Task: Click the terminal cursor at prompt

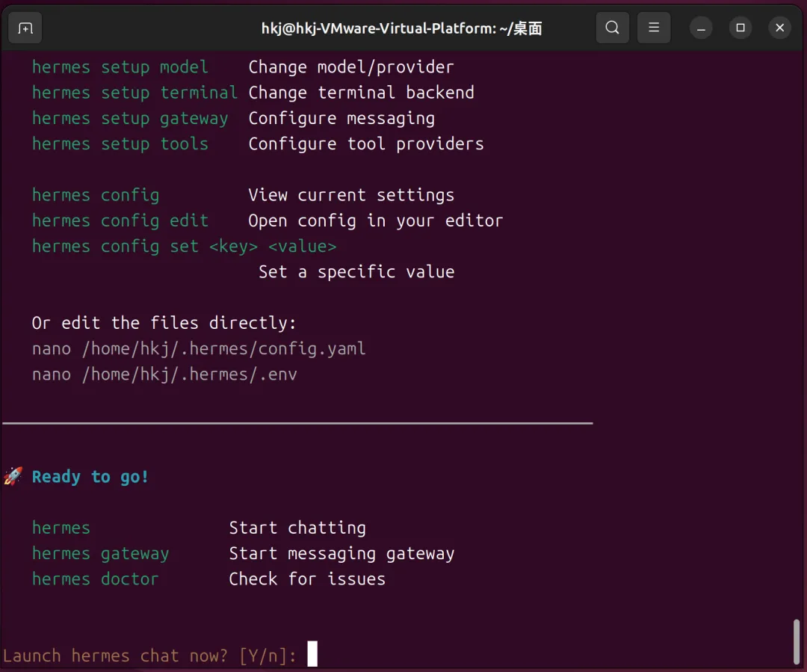Action: (x=312, y=654)
